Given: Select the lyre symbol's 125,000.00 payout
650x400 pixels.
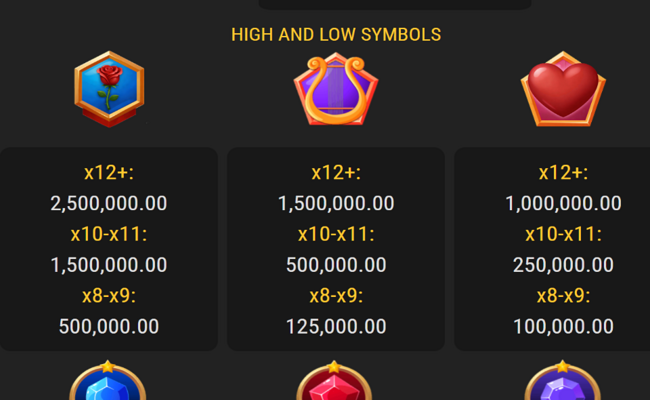Looking at the screenshot, I should tap(336, 326).
